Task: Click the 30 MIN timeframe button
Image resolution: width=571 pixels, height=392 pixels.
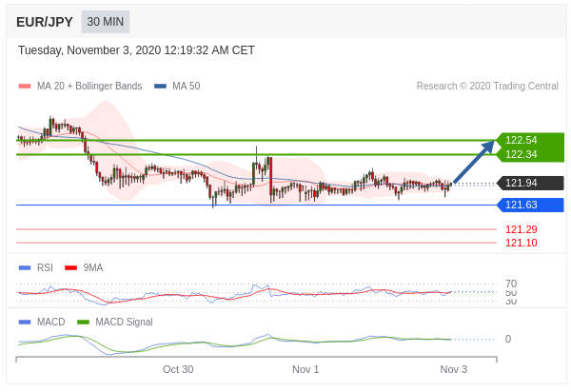Action: (106, 22)
